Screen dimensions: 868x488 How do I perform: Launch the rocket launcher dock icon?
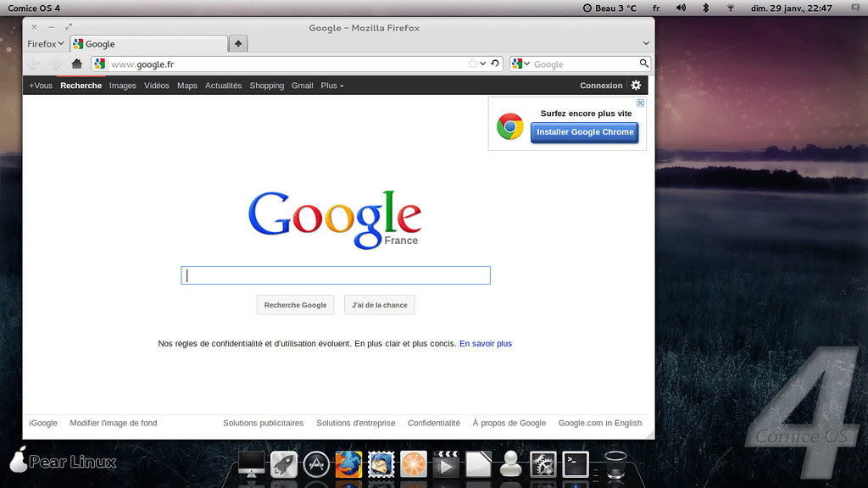click(283, 463)
